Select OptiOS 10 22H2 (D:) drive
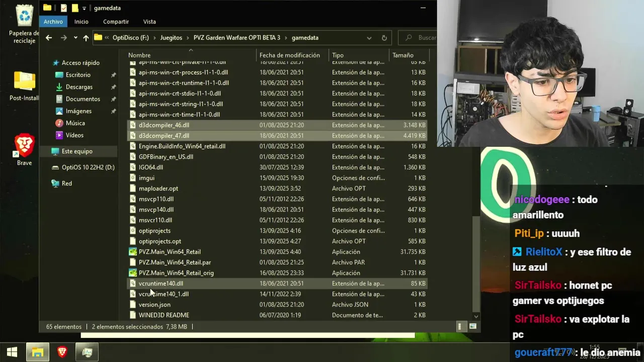The image size is (644, 362). 88,167
